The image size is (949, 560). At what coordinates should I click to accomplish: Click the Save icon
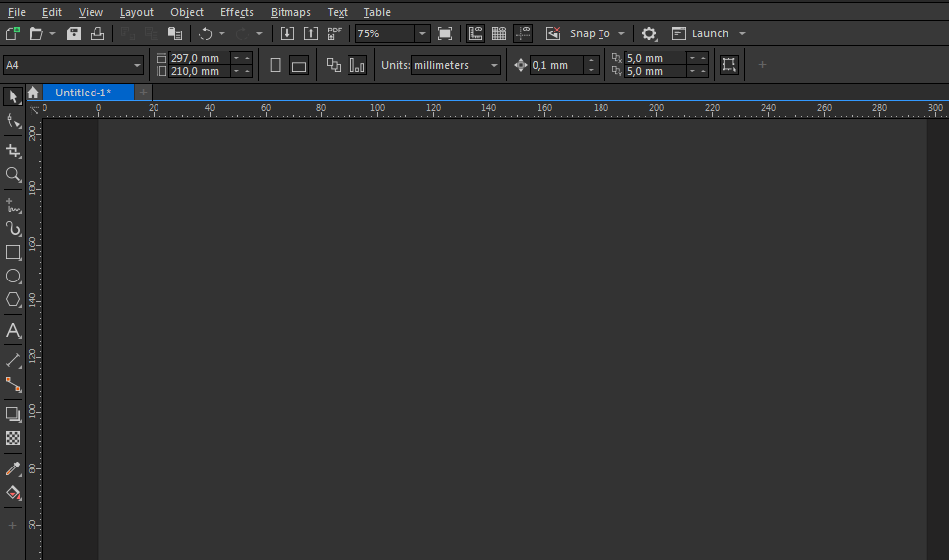pos(74,33)
